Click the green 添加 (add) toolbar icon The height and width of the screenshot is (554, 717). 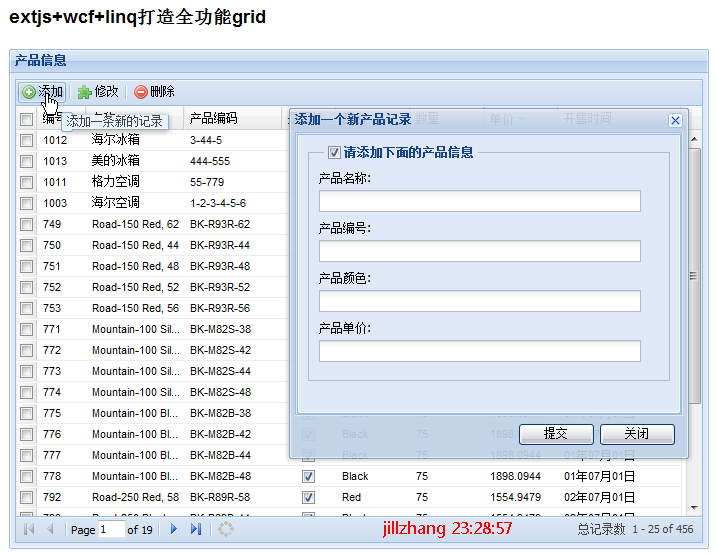[28, 92]
